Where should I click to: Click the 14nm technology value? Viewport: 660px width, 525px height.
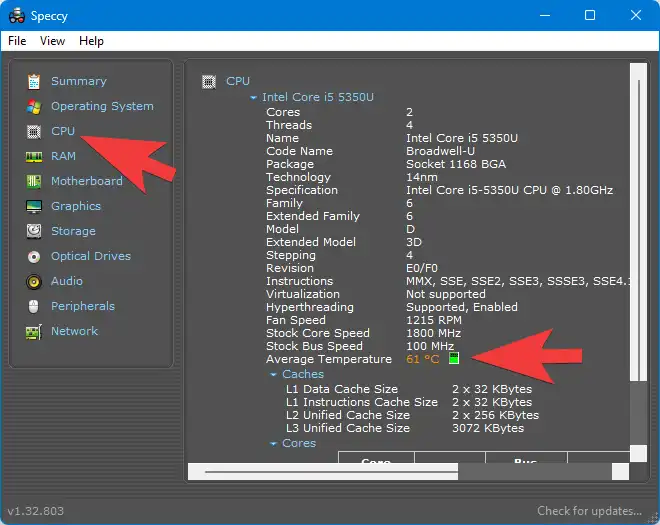(422, 177)
